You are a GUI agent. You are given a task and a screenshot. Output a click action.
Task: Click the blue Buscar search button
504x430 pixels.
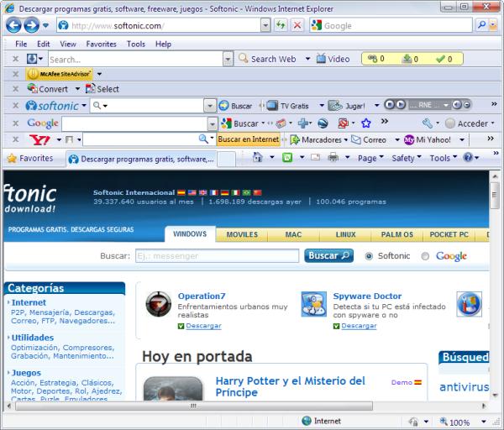click(328, 256)
